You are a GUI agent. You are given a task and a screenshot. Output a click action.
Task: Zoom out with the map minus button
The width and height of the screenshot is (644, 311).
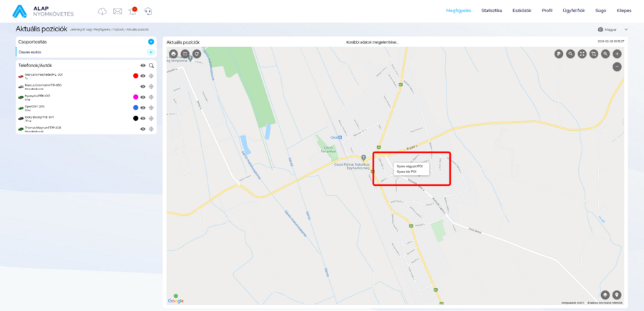(617, 66)
